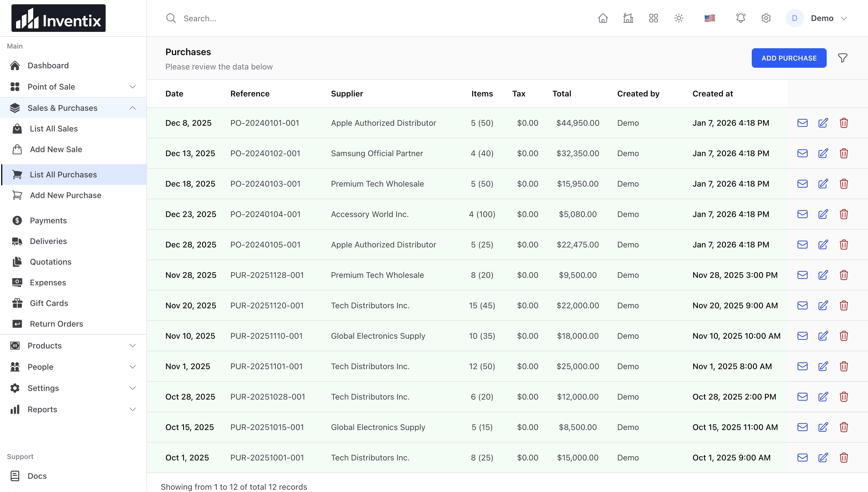Delete purchase PUR-20251001-001
The height and width of the screenshot is (492, 868).
pyautogui.click(x=844, y=458)
